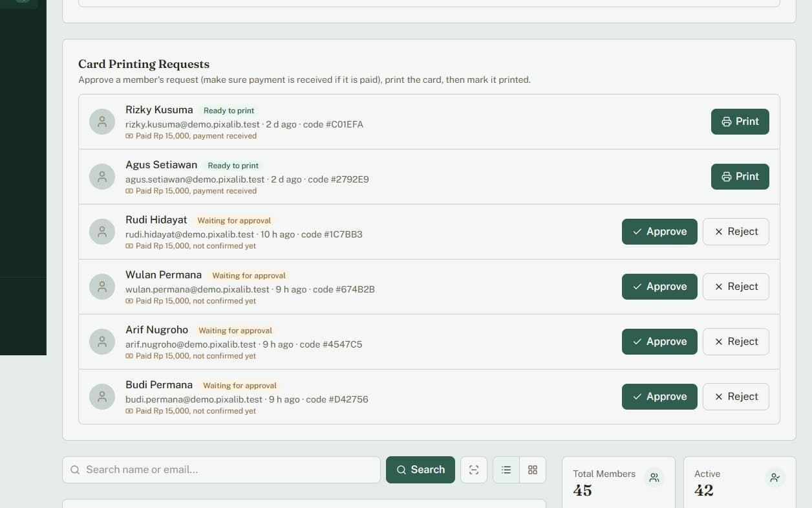Image resolution: width=812 pixels, height=508 pixels.
Task: Reject Wulan Permana's card request
Action: [736, 287]
